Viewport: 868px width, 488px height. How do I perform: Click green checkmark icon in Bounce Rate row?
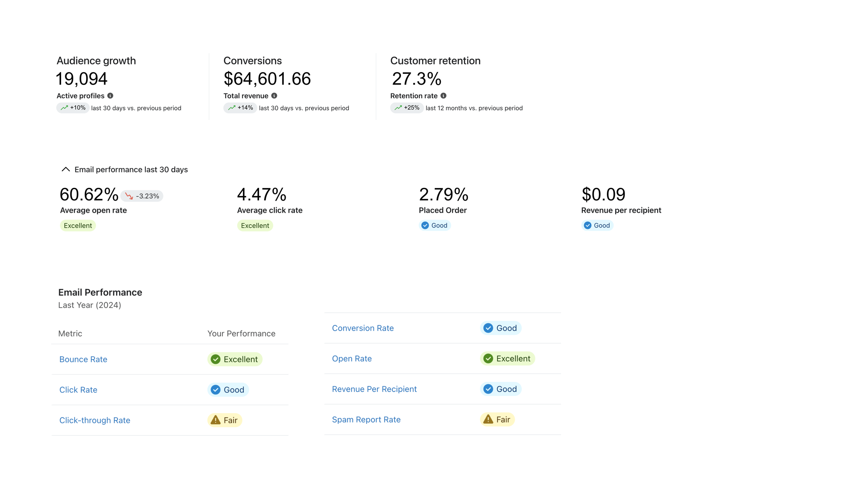pyautogui.click(x=215, y=359)
